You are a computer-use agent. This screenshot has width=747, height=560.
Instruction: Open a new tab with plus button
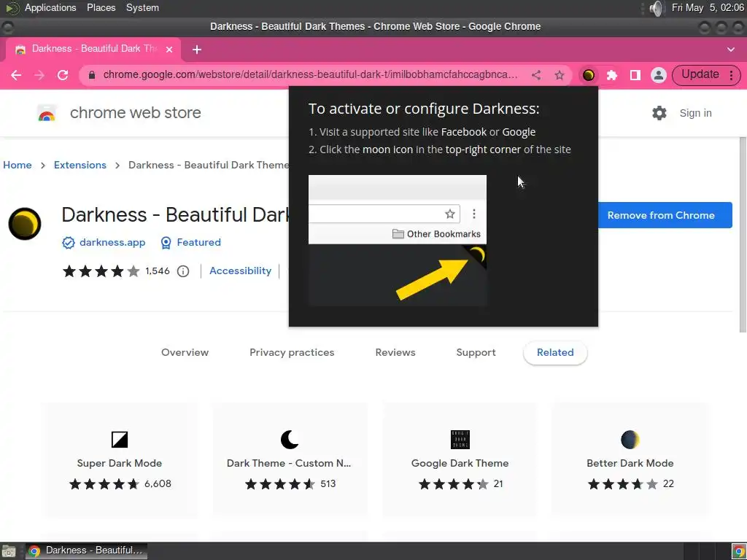tap(197, 50)
